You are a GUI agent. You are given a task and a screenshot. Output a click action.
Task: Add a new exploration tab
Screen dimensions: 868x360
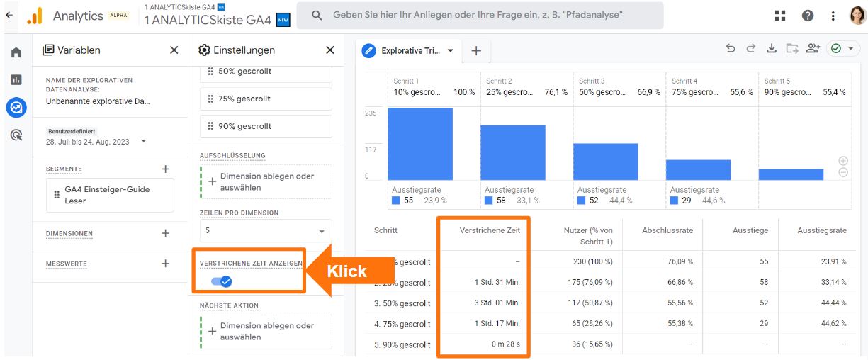[476, 50]
